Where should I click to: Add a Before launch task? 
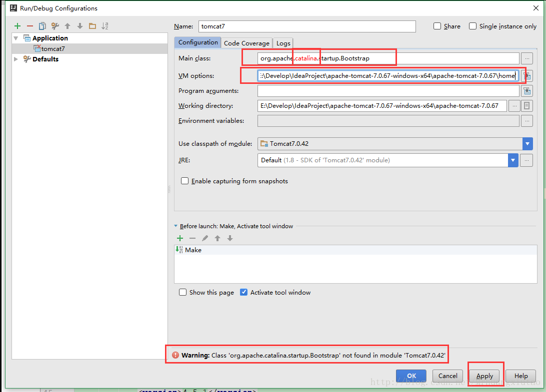point(180,238)
